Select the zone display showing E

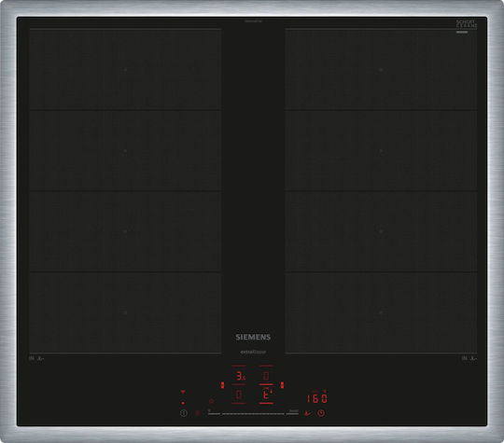click(266, 395)
